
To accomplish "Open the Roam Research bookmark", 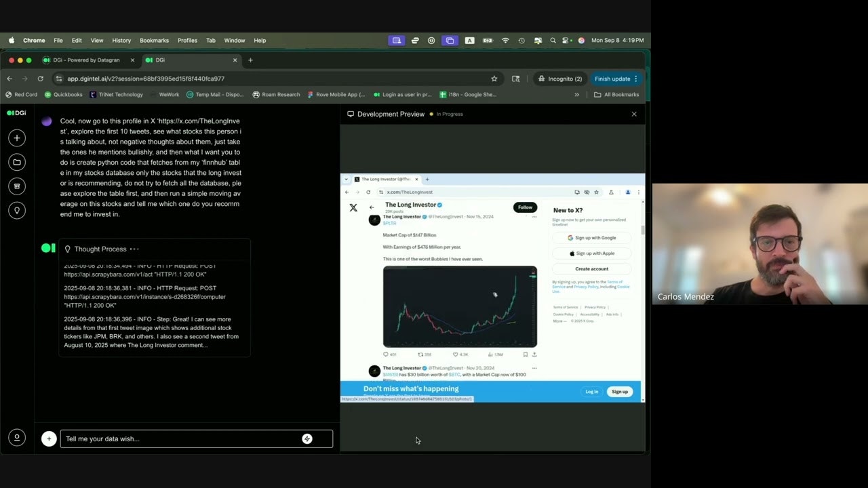I will pos(276,95).
